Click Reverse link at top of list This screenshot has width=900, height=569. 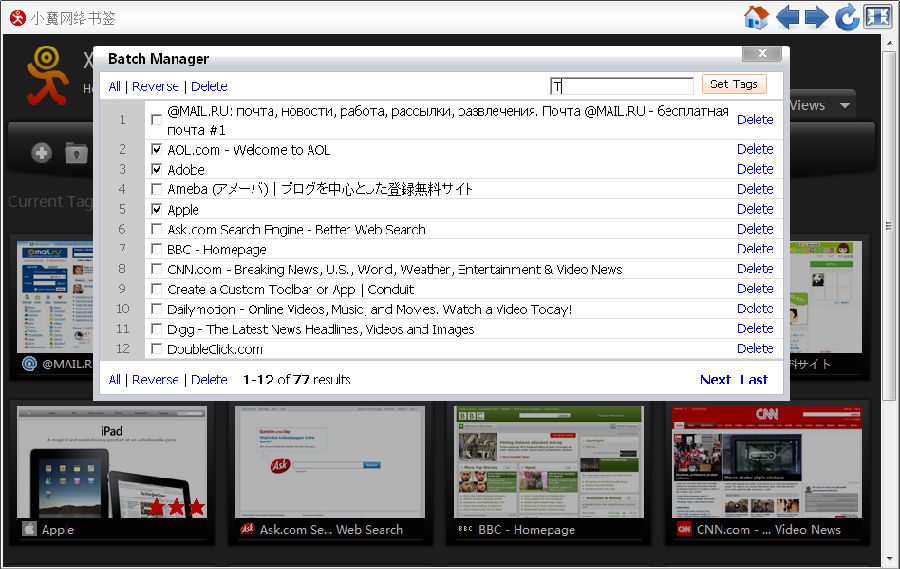coord(155,87)
